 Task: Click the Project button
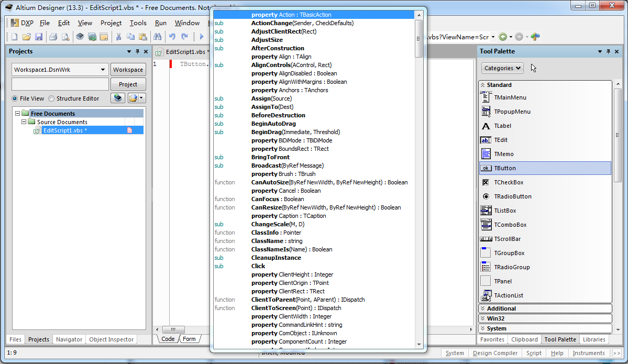tap(128, 84)
